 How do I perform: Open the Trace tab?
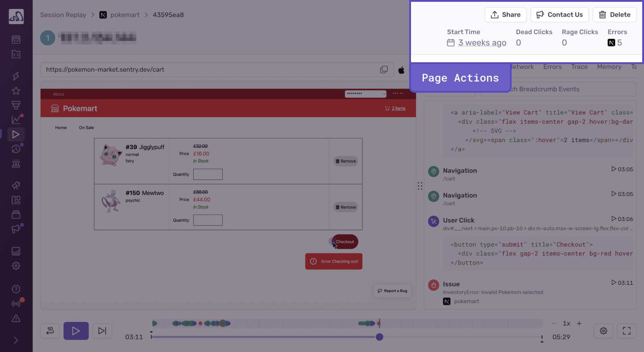[x=579, y=67]
